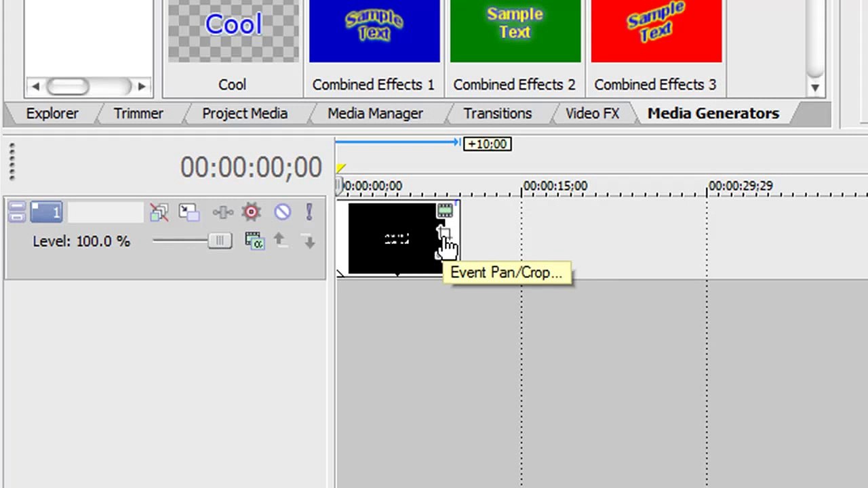This screenshot has height=488, width=868.
Task: Open the compositing mode button
Action: point(254,241)
